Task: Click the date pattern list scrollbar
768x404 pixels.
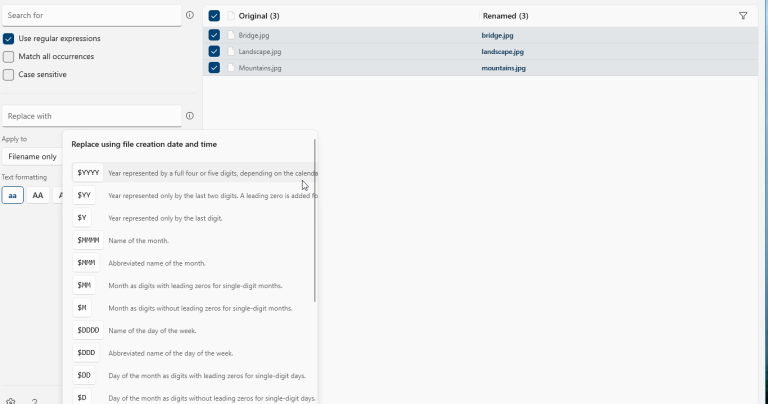Action: [x=315, y=220]
